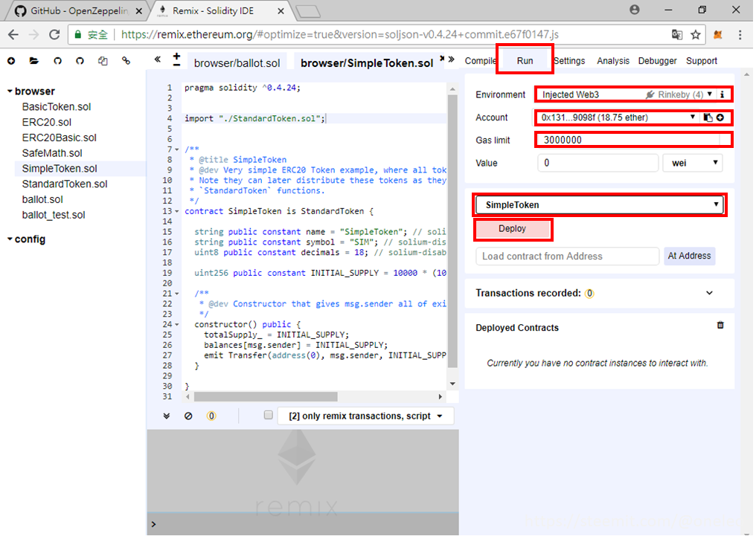Open the Account dropdown 0x131...9098f
The width and height of the screenshot is (756, 542).
click(x=617, y=117)
